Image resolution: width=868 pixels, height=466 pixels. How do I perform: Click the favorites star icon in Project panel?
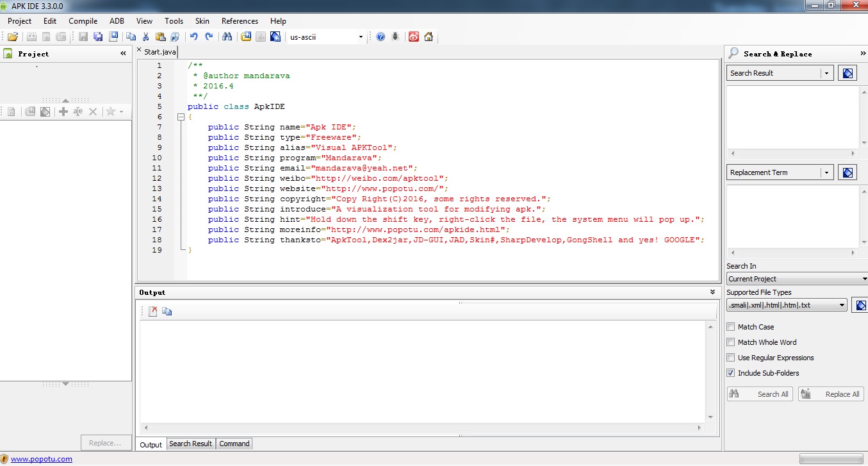110,112
